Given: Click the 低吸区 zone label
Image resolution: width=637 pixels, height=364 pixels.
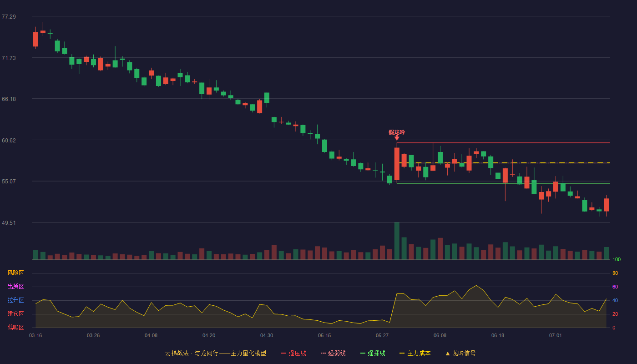Looking at the screenshot, I should [15, 327].
